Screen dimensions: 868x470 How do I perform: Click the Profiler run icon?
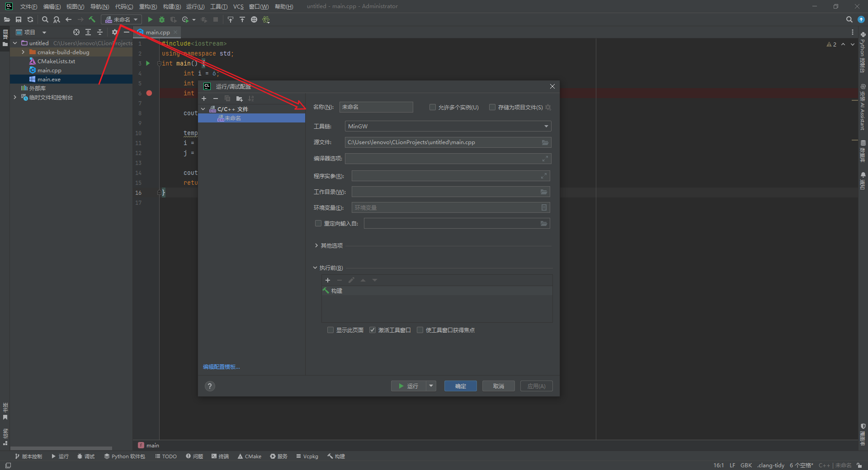[185, 19]
